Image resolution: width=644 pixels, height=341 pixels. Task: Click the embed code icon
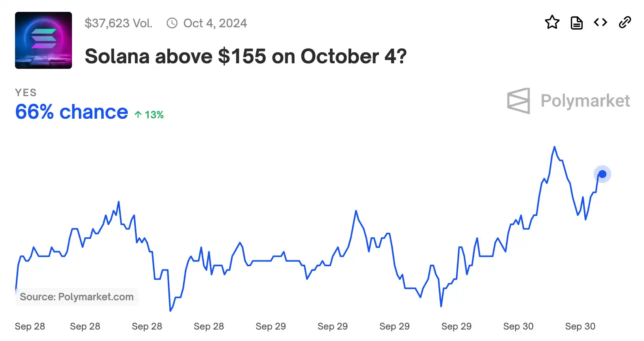pyautogui.click(x=600, y=23)
